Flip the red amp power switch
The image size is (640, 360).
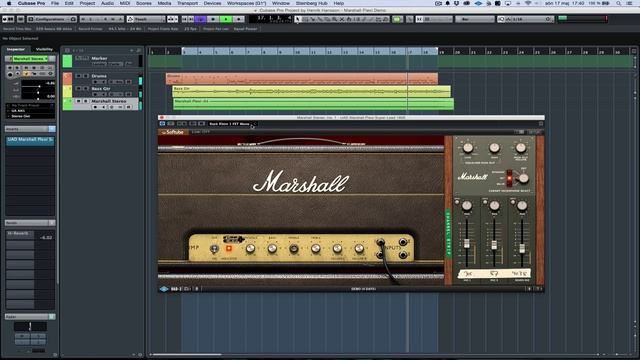coord(229,248)
